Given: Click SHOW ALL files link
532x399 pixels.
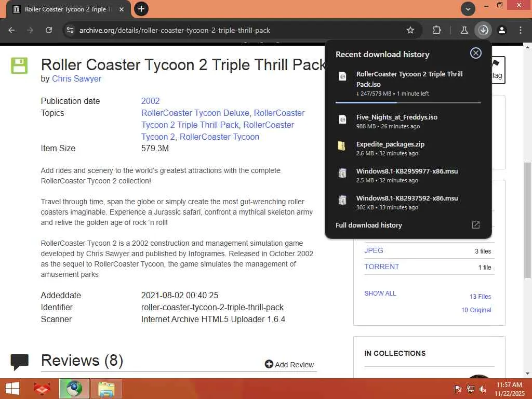Looking at the screenshot, I should 380,293.
